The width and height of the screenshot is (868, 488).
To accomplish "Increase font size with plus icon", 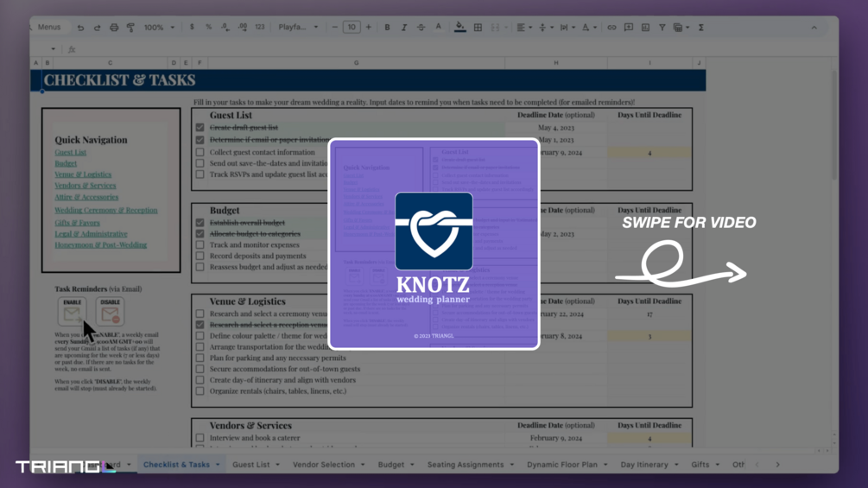I will (369, 27).
